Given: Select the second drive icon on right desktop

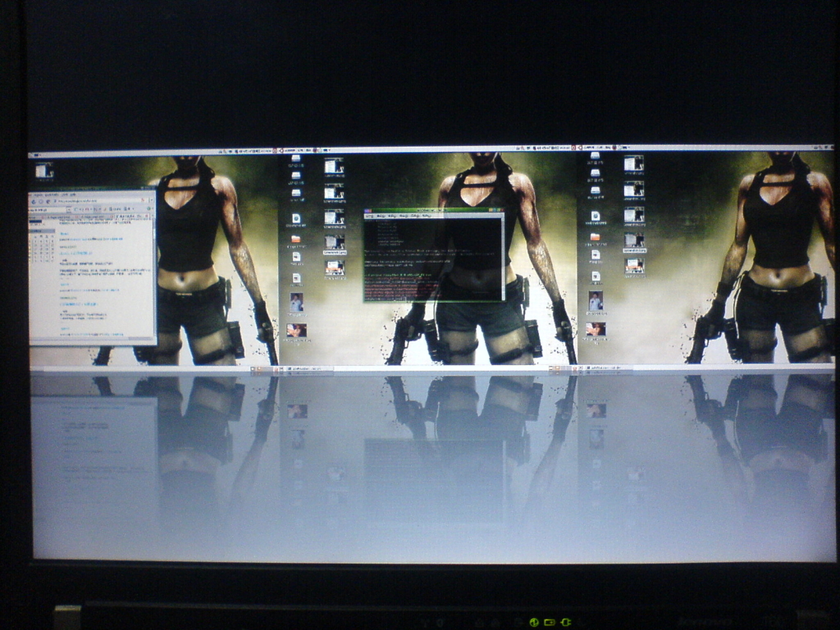Looking at the screenshot, I should coord(595,172).
